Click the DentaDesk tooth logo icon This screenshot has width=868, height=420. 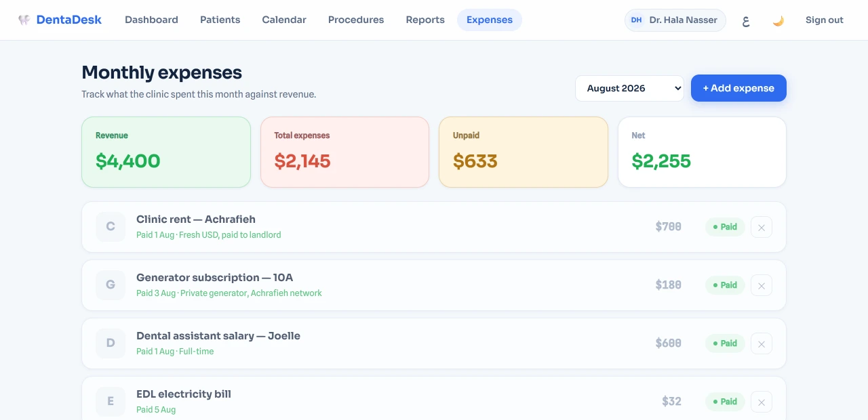[x=24, y=20]
